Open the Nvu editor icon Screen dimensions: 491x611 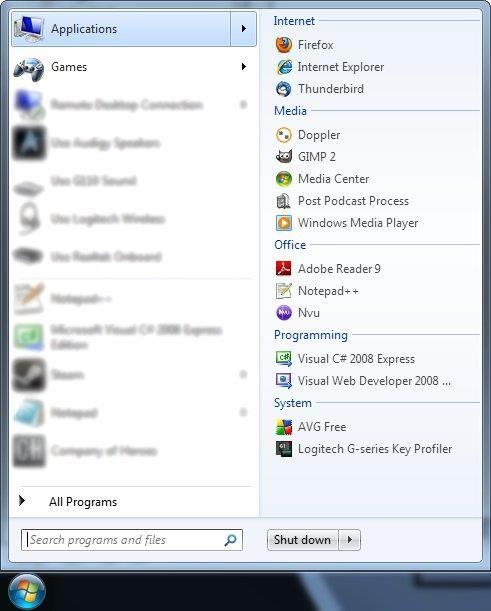click(284, 313)
